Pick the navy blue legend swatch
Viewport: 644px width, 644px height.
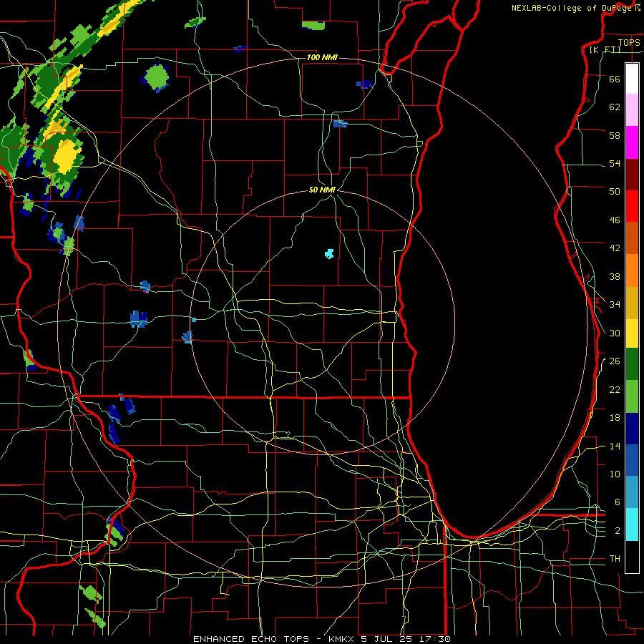[x=632, y=429]
